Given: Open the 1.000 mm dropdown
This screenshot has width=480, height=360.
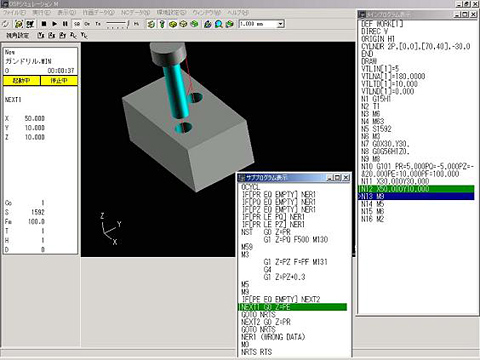Looking at the screenshot, I should 280,24.
